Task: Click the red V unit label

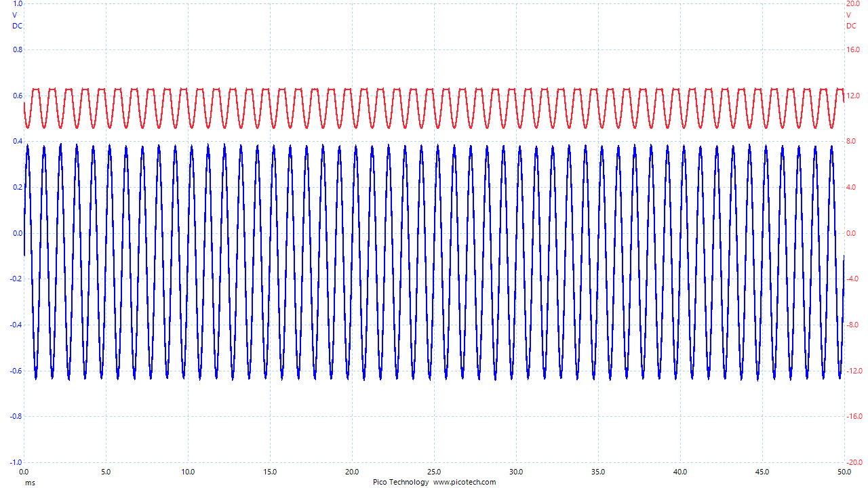Action: point(849,15)
